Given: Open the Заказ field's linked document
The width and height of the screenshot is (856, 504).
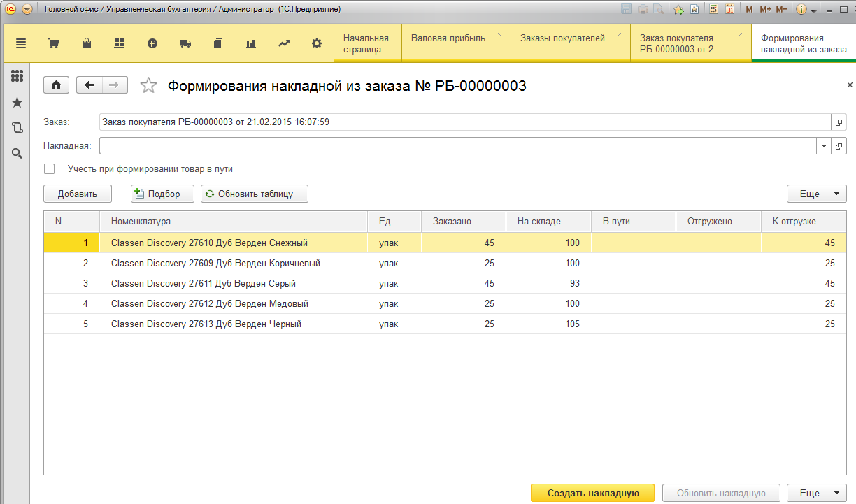Looking at the screenshot, I should pyautogui.click(x=839, y=122).
